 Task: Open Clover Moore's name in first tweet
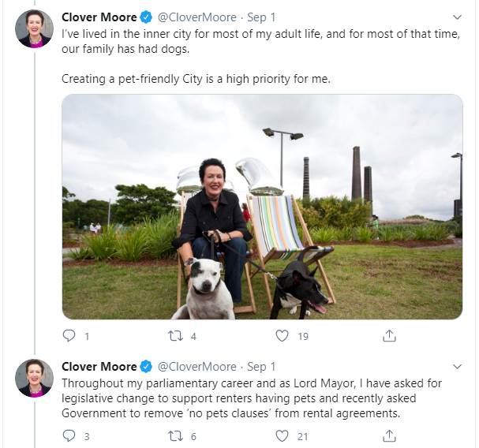tap(99, 17)
